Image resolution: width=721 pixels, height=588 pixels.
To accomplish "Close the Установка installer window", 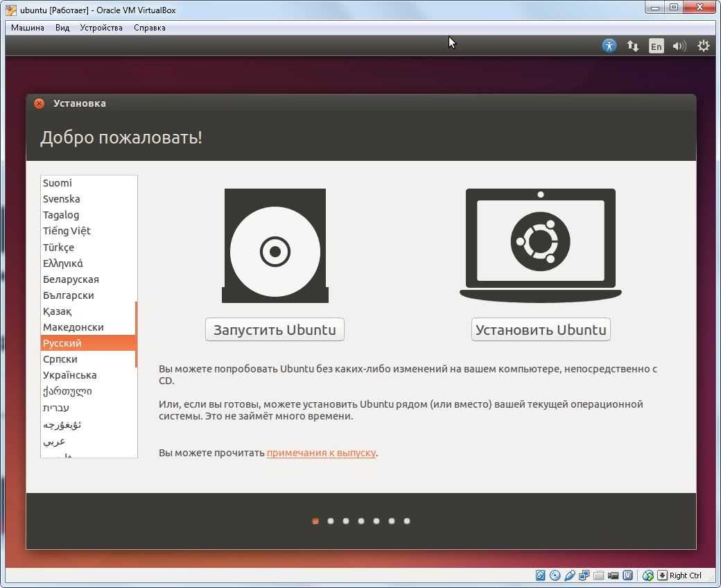I will click(40, 103).
